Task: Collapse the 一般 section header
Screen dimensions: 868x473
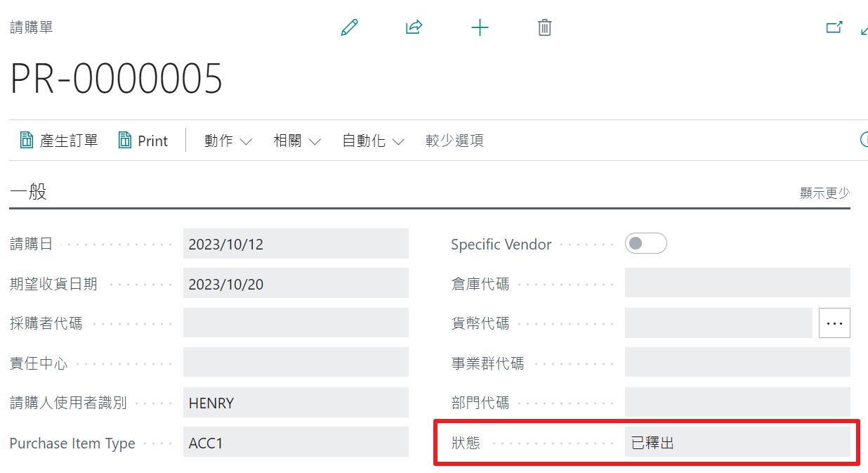Action: tap(28, 192)
